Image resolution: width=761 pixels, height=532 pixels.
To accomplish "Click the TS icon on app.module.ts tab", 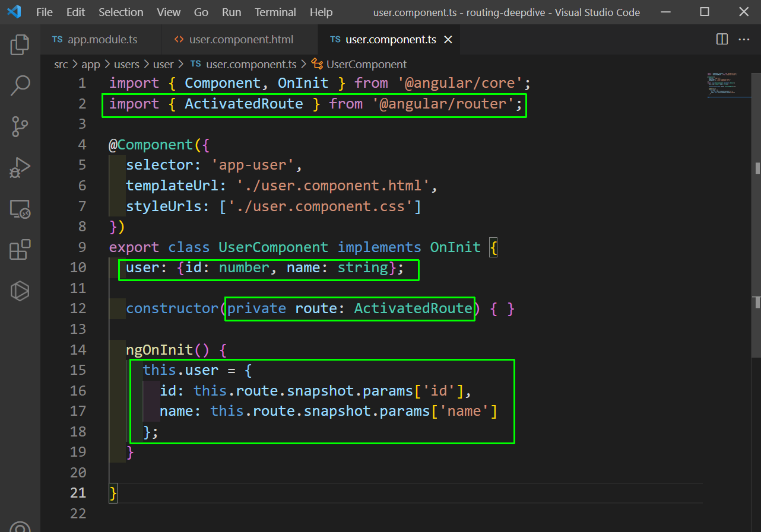I will pos(58,40).
